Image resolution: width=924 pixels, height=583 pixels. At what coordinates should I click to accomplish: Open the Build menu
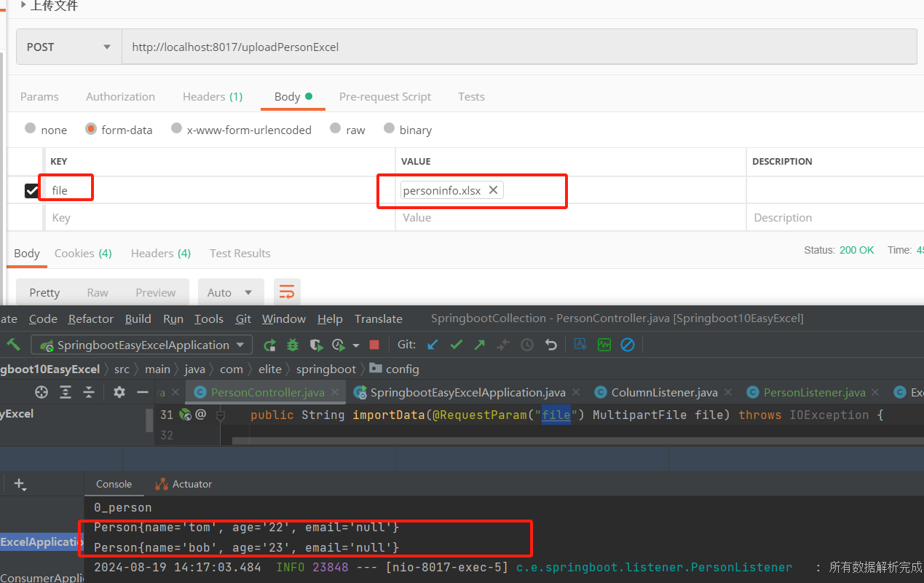[138, 318]
